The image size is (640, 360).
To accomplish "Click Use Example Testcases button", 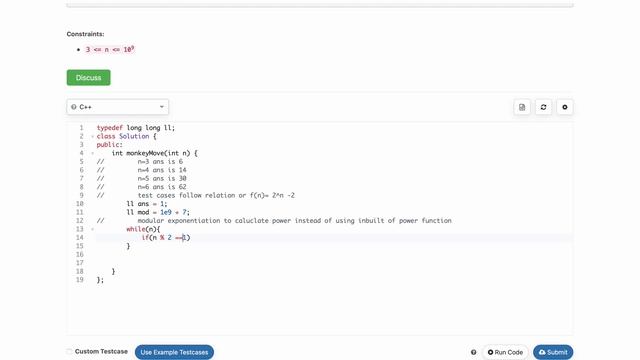I will coord(174,352).
